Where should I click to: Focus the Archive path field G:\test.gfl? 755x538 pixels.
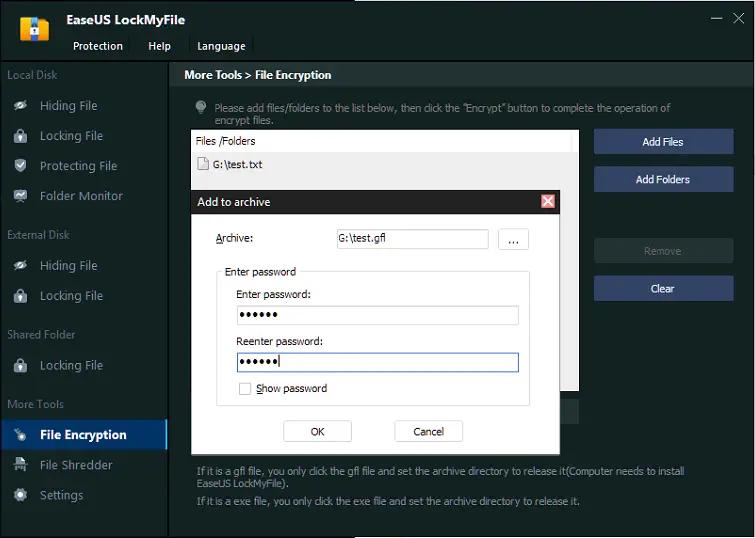[x=413, y=238]
